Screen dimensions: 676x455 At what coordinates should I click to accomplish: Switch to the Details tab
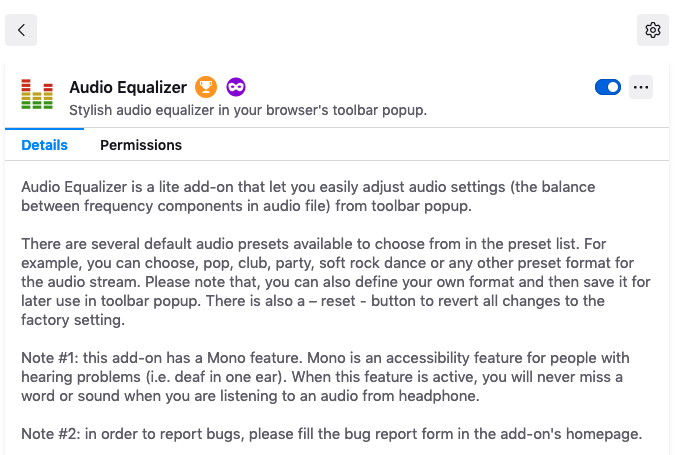[44, 145]
